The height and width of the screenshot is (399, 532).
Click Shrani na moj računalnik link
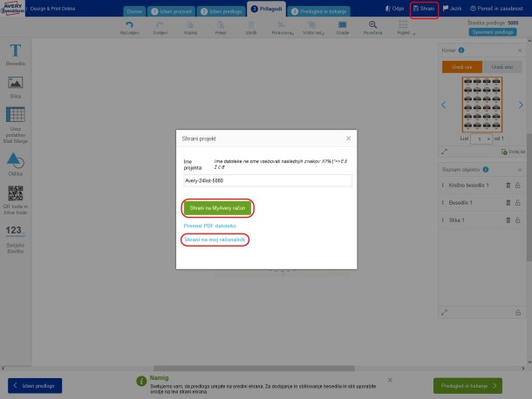[x=215, y=239]
